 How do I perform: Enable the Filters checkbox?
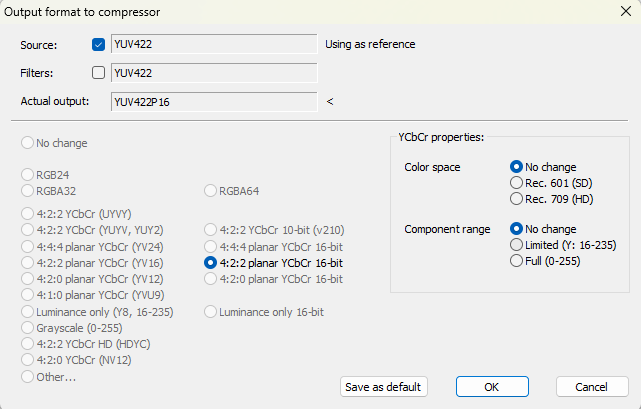tap(98, 72)
